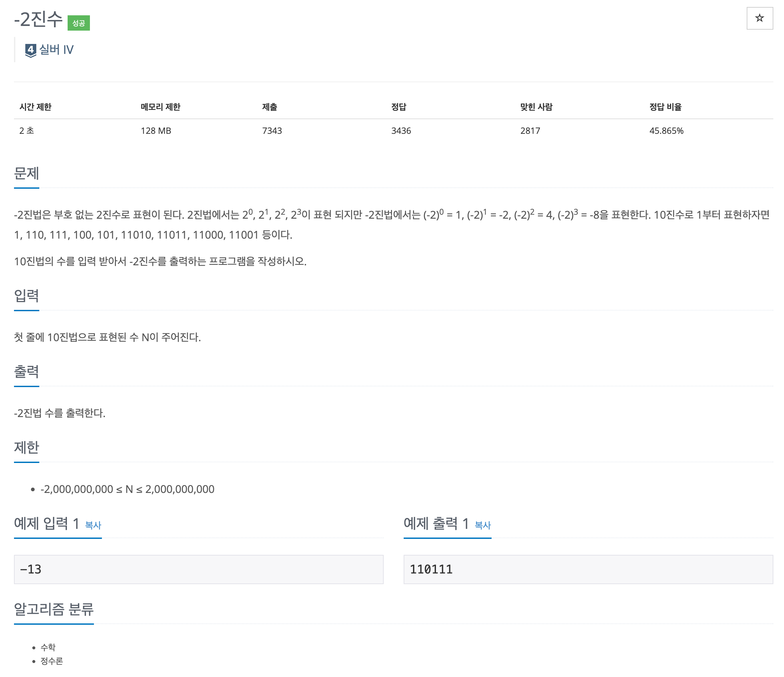Copy sample output 1 with 복사
Image resolution: width=784 pixels, height=677 pixels.
coord(483,525)
